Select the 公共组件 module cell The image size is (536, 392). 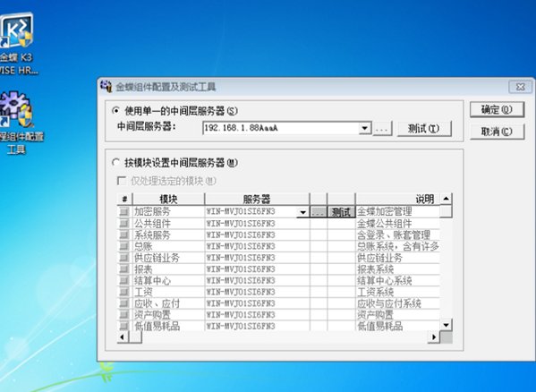click(168, 224)
